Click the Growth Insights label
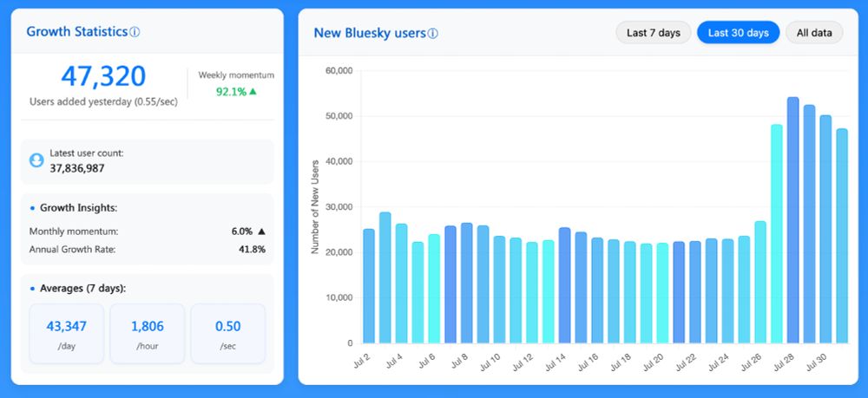This screenshot has width=868, height=398. (79, 208)
